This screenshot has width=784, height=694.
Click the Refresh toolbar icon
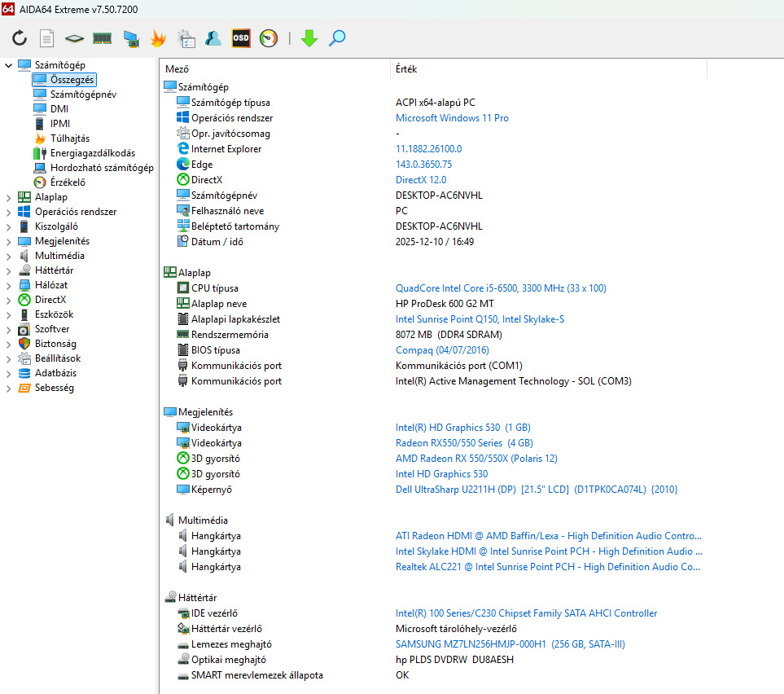click(x=20, y=38)
